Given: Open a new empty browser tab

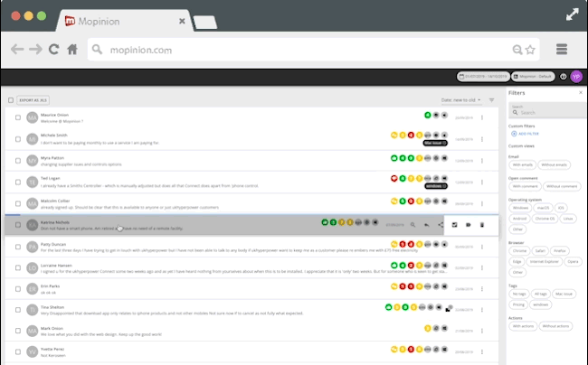Looking at the screenshot, I should (205, 23).
